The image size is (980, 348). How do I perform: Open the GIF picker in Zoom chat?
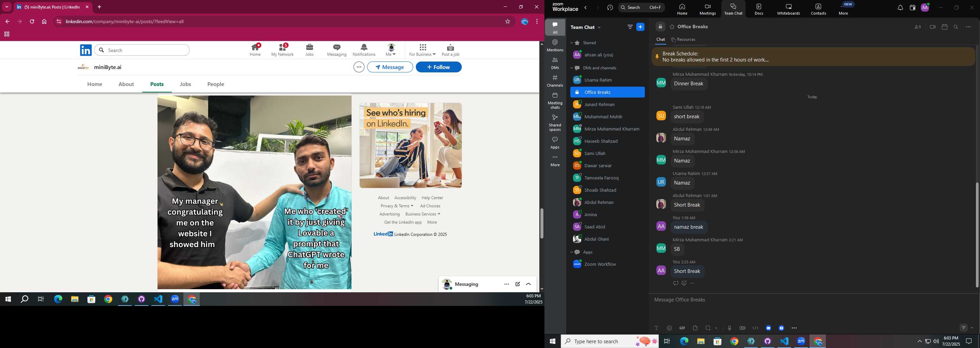(682, 328)
